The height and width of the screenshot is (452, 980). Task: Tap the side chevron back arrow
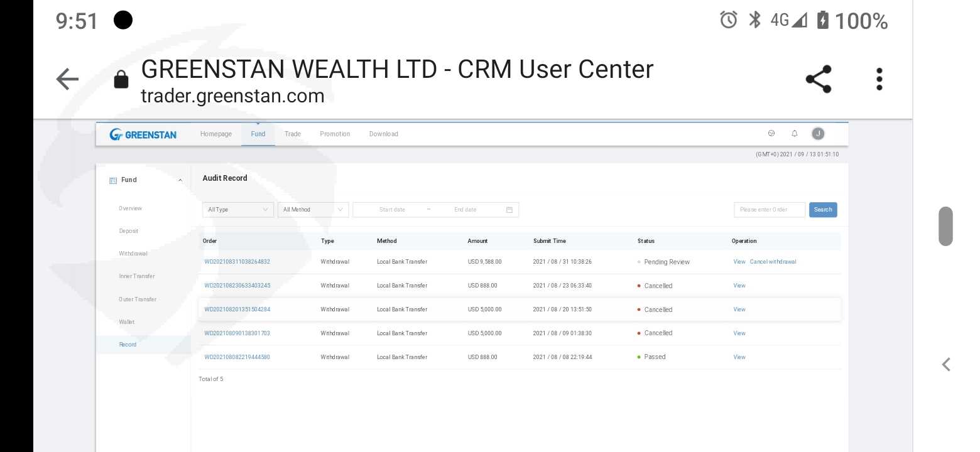coord(946,365)
